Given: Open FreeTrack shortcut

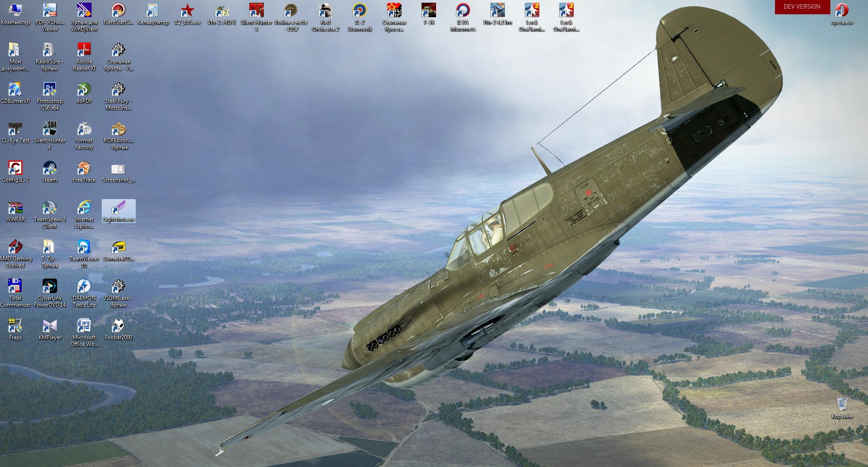Looking at the screenshot, I should click(84, 171).
